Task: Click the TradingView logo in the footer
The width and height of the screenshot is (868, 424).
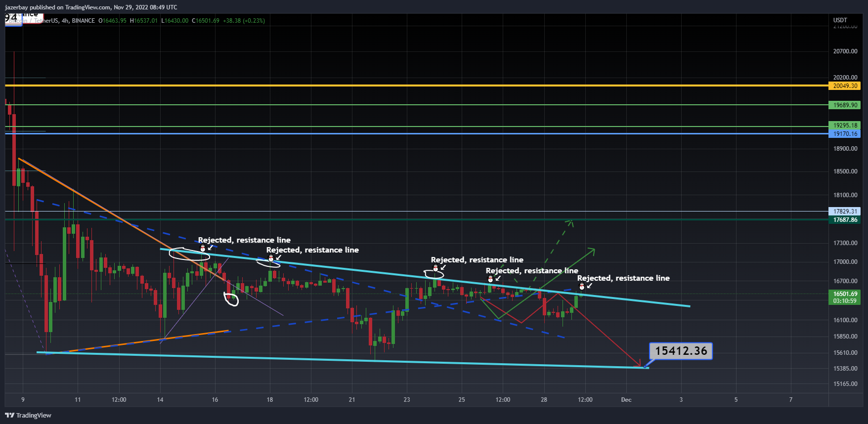Action: point(28,415)
